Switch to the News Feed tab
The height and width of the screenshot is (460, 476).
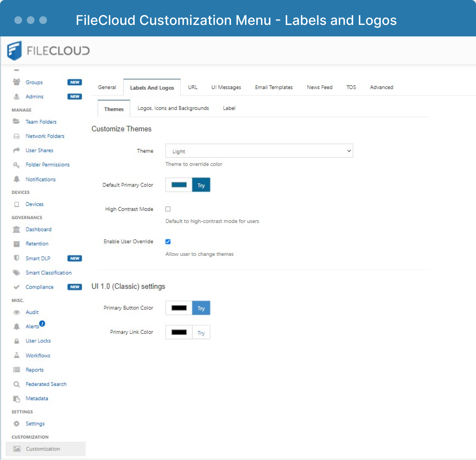pyautogui.click(x=320, y=87)
